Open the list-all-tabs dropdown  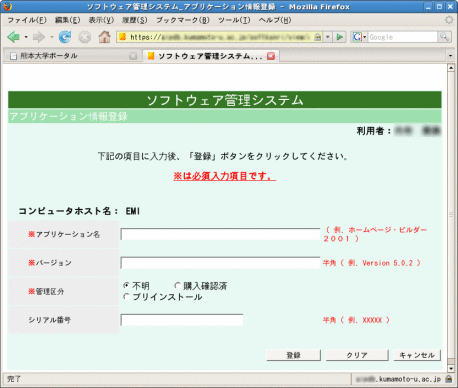tap(450, 56)
